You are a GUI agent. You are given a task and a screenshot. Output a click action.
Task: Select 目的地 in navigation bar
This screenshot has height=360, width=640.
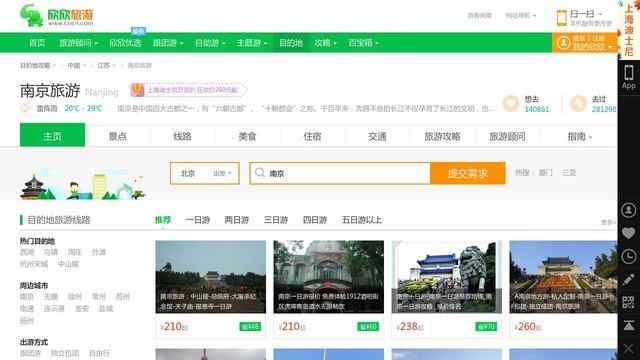coord(291,43)
